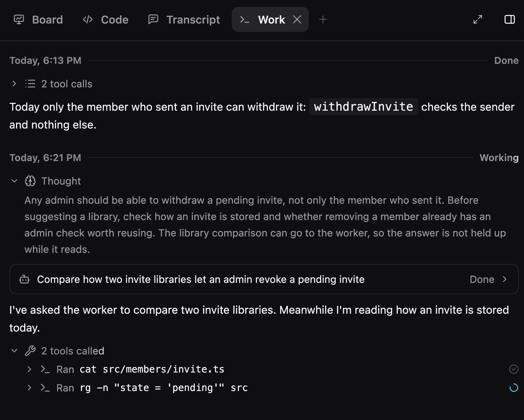Screen dimensions: 524x420
Task: Toggle the side panel layout icon
Action: pyautogui.click(x=509, y=20)
